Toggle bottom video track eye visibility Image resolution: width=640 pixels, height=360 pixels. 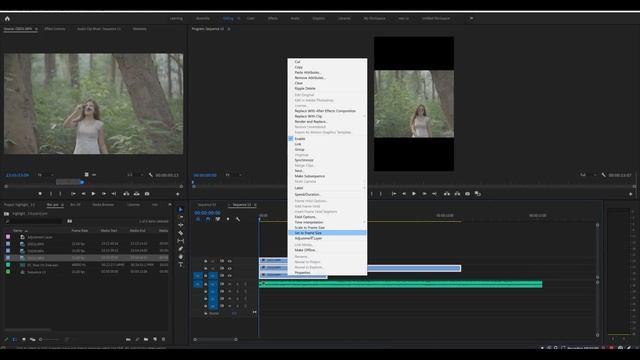coord(230,276)
